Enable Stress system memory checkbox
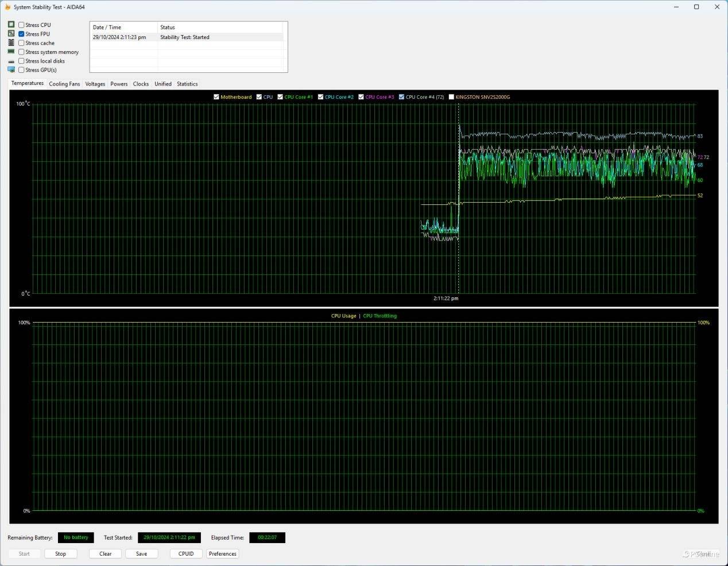The width and height of the screenshot is (728, 566). coord(21,52)
